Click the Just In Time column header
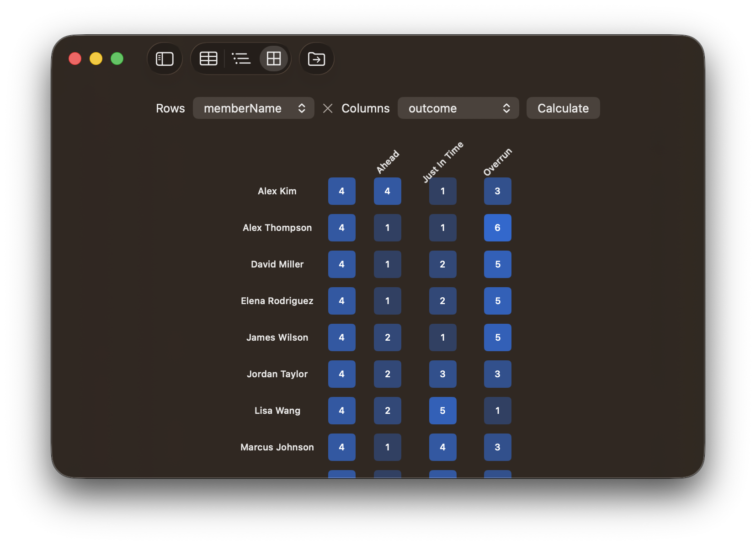Image resolution: width=756 pixels, height=546 pixels. coord(442,162)
